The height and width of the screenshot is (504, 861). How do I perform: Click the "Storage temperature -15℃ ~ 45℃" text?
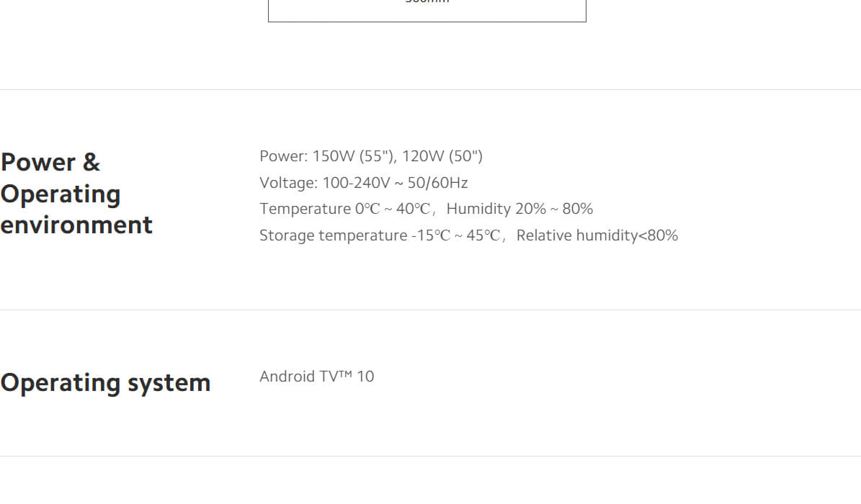coord(379,235)
